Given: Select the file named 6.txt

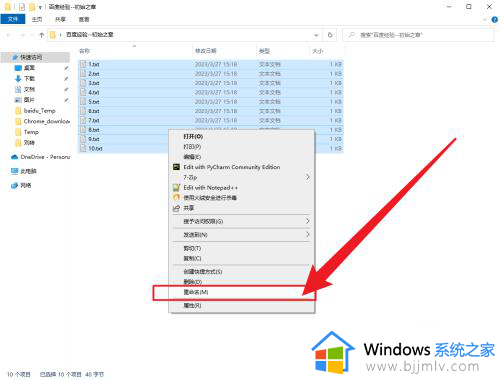Looking at the screenshot, I should [94, 111].
